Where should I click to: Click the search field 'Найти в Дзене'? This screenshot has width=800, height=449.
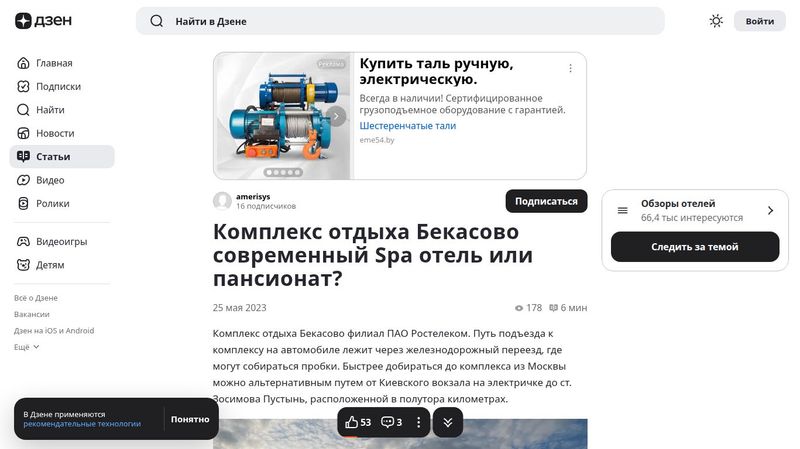pyautogui.click(x=400, y=21)
